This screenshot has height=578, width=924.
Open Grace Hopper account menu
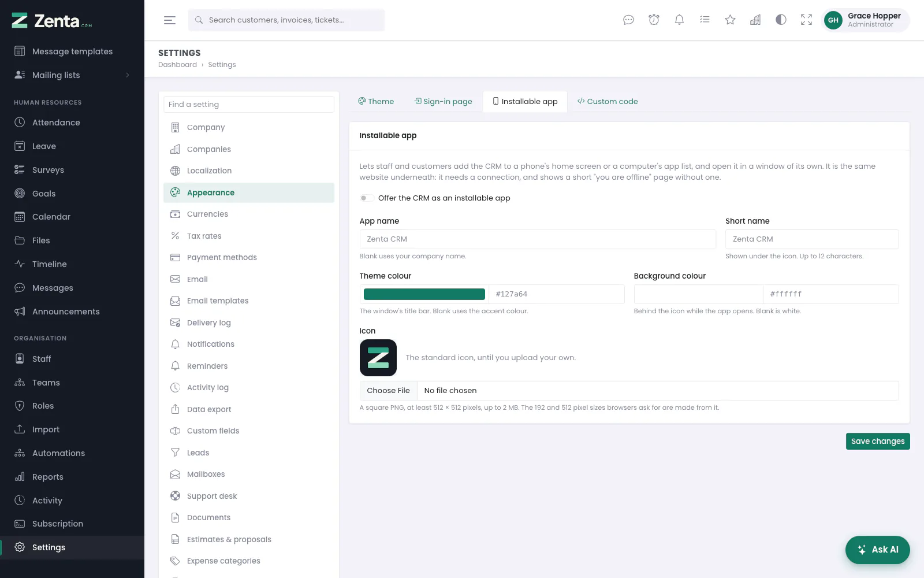pyautogui.click(x=866, y=20)
